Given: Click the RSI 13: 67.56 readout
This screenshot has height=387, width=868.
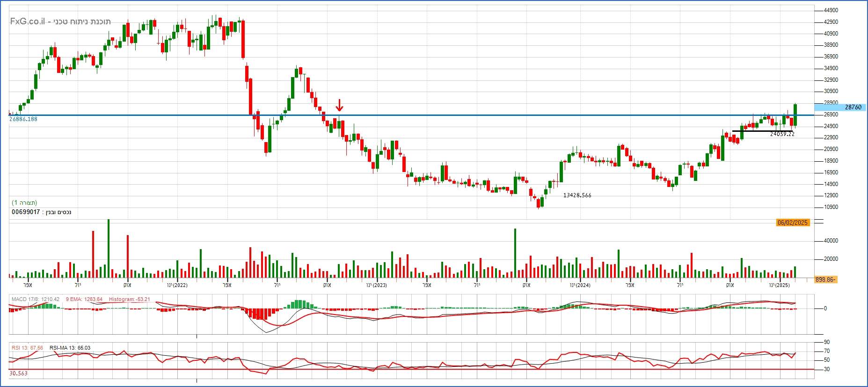Looking at the screenshot, I should [27, 348].
